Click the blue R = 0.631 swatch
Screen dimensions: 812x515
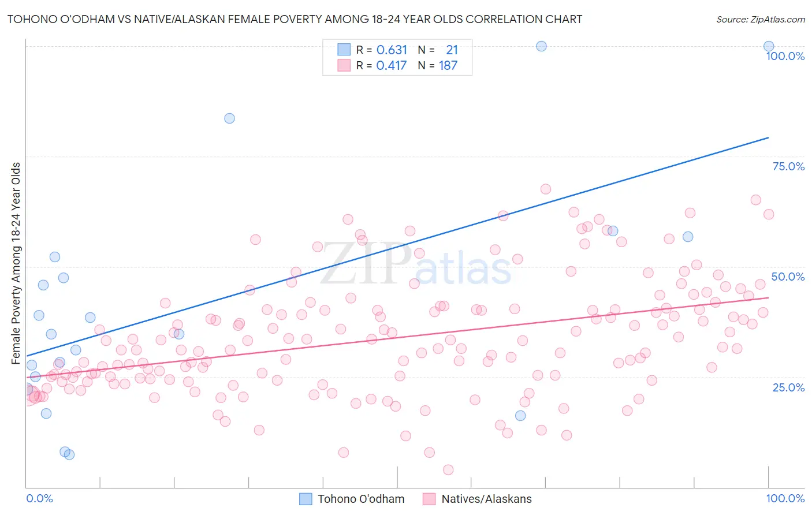[344, 50]
